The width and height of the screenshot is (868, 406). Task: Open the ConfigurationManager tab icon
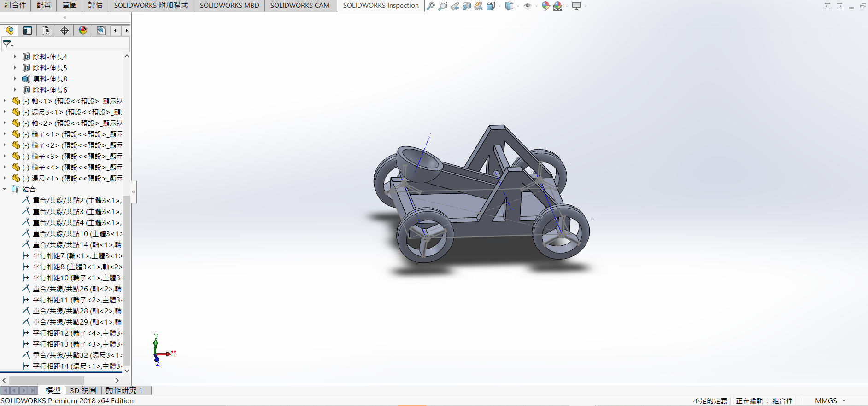[x=46, y=30]
